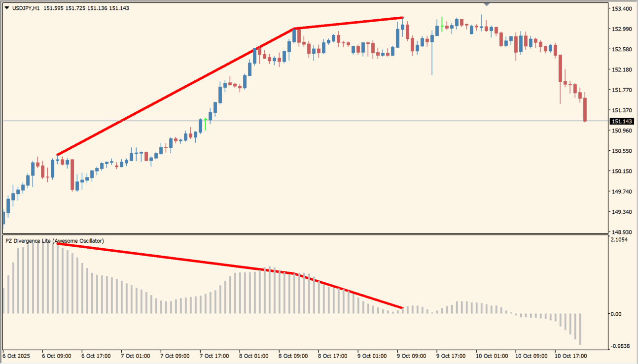This screenshot has width=638, height=364.
Task: Click the black 151.143 current price label
Action: pos(622,121)
